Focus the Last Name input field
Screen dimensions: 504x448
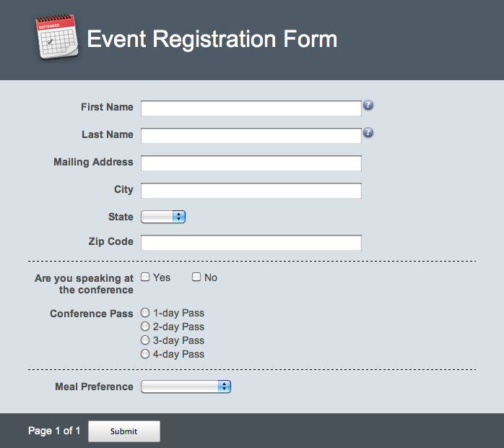pyautogui.click(x=251, y=136)
